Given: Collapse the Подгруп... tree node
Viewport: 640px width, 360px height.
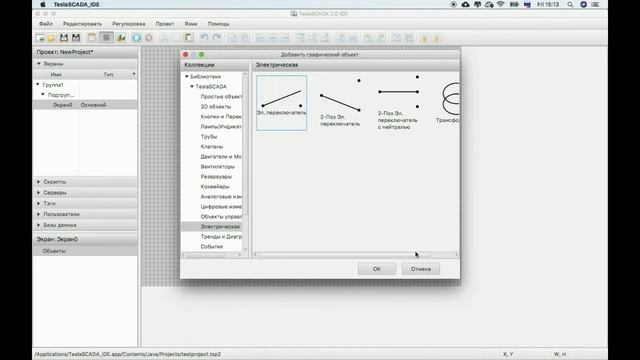Looking at the screenshot, I should point(43,95).
